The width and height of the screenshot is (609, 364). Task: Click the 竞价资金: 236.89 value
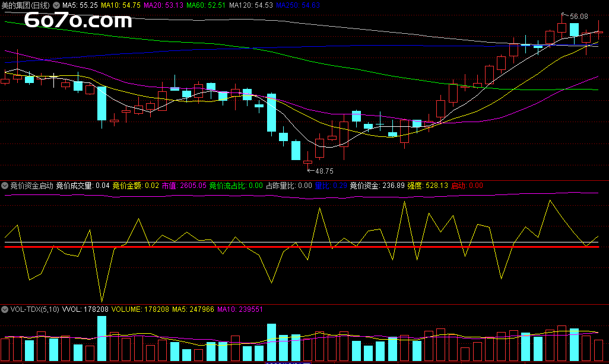[x=377, y=186]
